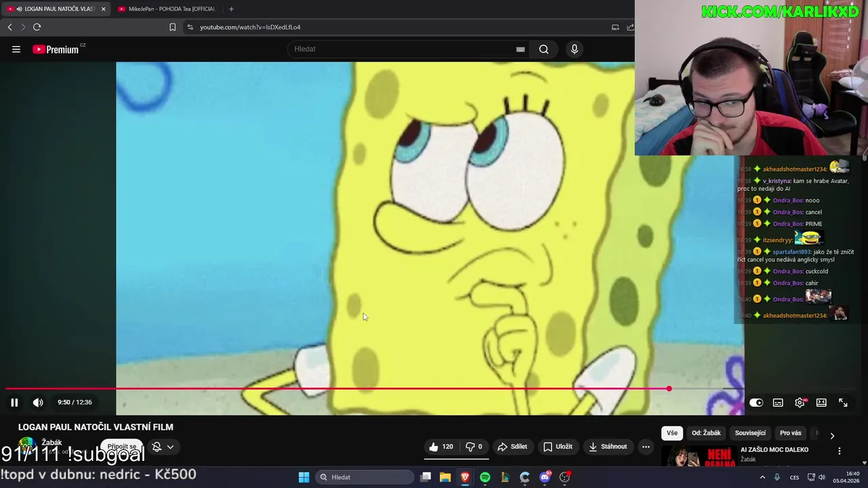868x488 pixels.
Task: Show more filter chips with right arrow
Action: pos(832,435)
